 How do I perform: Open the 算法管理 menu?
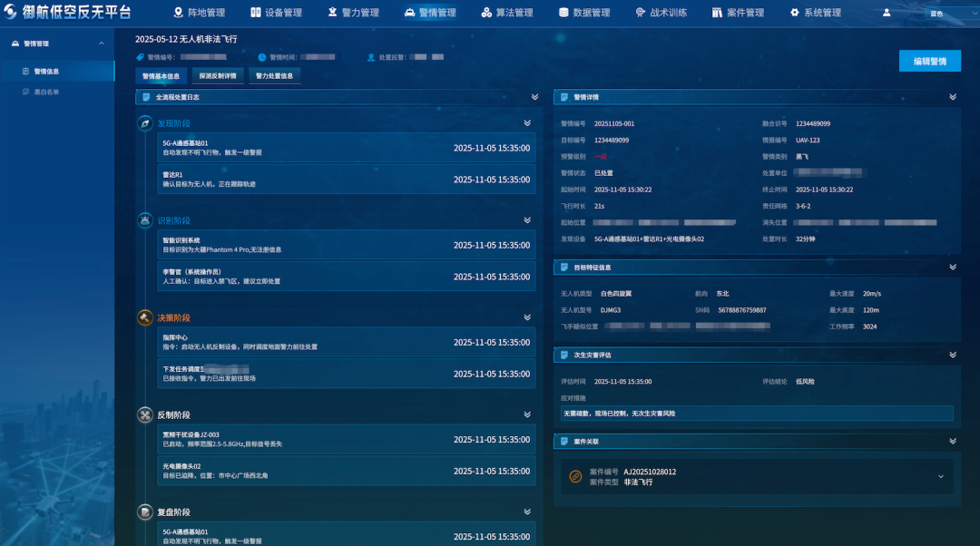pyautogui.click(x=507, y=13)
